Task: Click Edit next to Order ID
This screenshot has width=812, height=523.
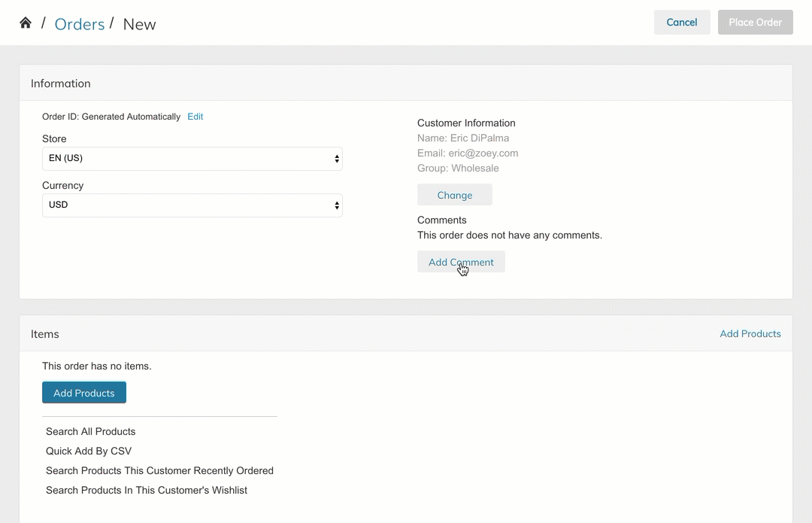Action: [195, 117]
